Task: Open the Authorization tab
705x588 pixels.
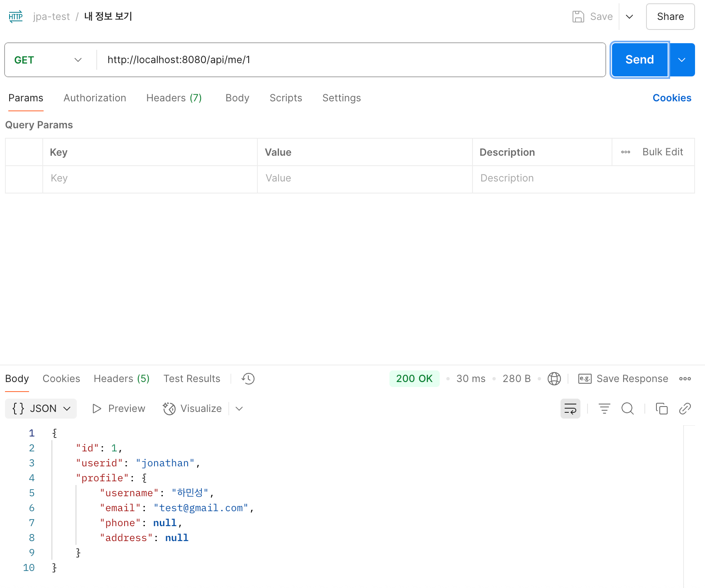Action: click(95, 98)
